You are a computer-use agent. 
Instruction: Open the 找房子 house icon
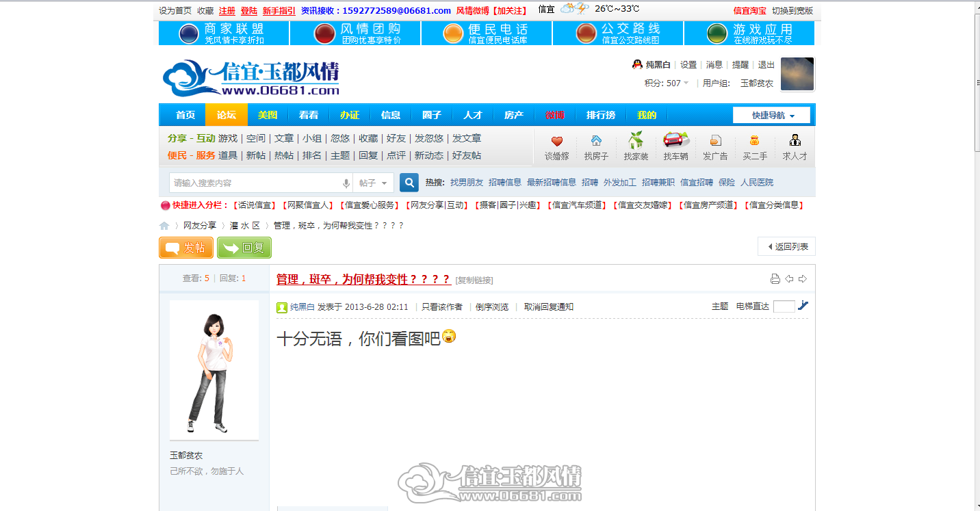click(596, 140)
